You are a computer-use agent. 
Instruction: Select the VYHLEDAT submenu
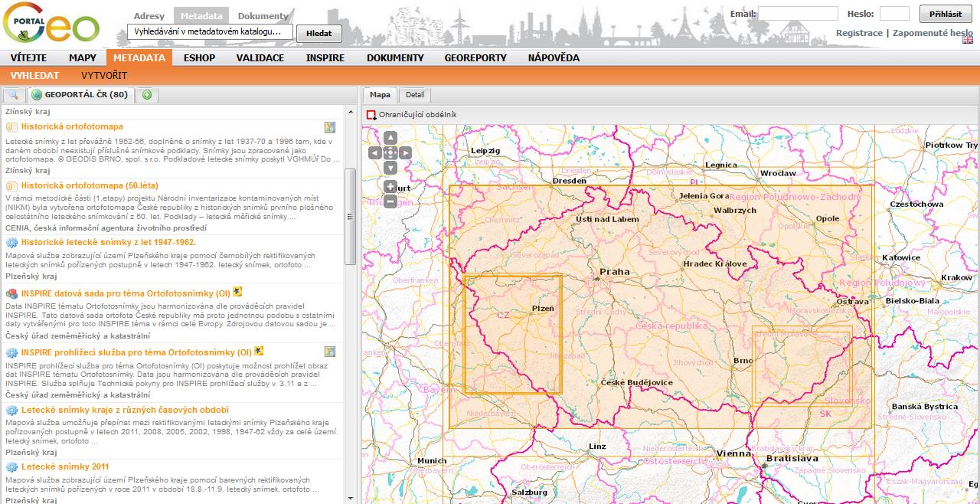35,76
